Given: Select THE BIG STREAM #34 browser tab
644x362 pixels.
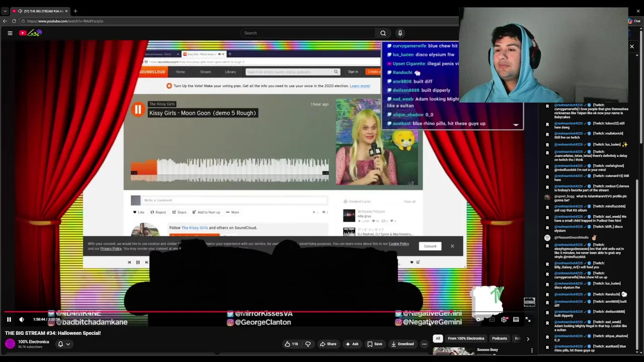Looking at the screenshot, I should [40, 11].
